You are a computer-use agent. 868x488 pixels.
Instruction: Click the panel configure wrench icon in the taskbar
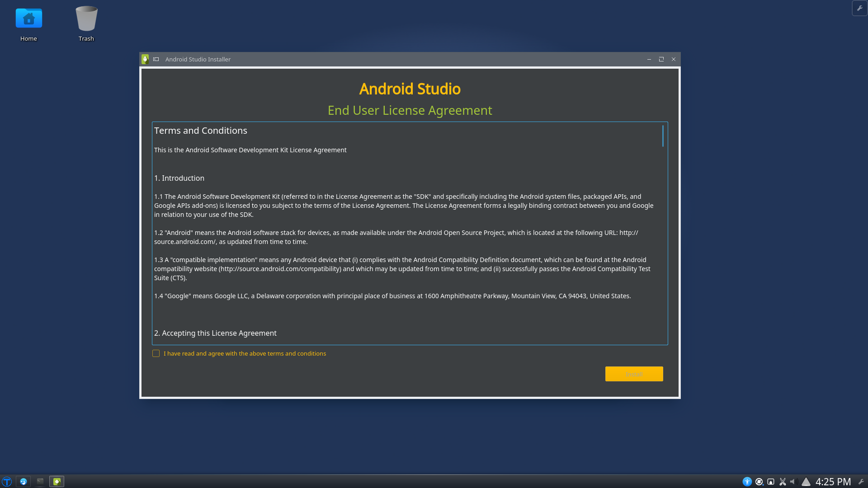pyautogui.click(x=861, y=482)
